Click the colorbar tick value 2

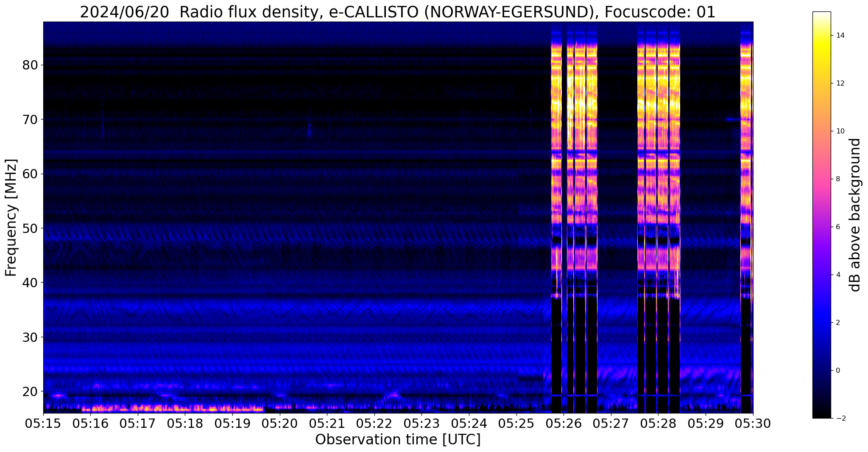[837, 322]
